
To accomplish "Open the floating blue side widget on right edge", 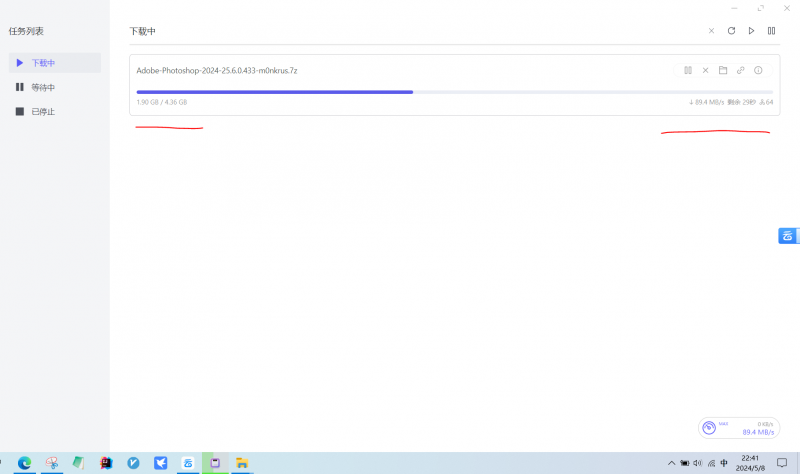I will (x=788, y=236).
